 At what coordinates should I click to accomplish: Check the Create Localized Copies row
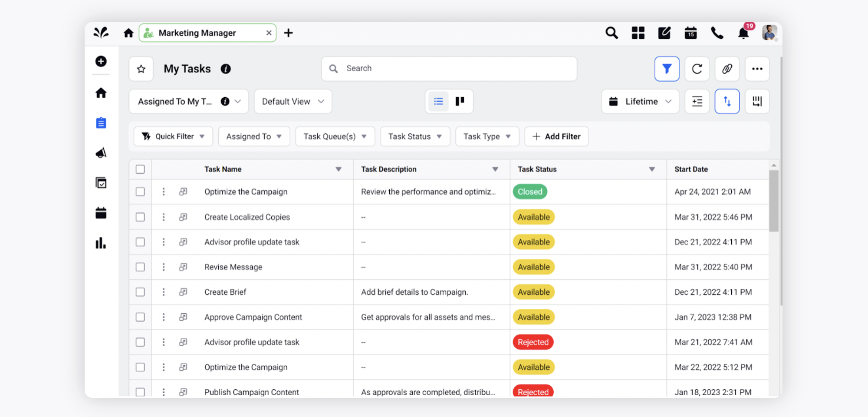[140, 217]
